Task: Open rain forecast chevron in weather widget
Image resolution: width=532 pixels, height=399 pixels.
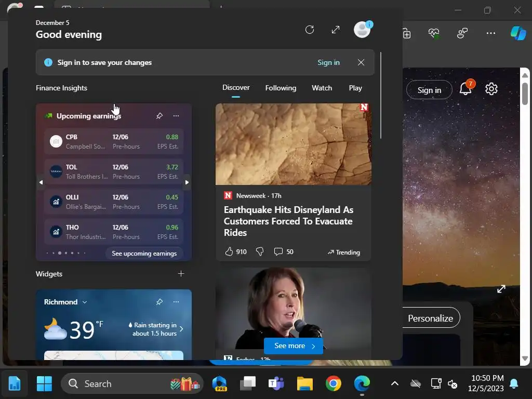Action: pos(181,329)
